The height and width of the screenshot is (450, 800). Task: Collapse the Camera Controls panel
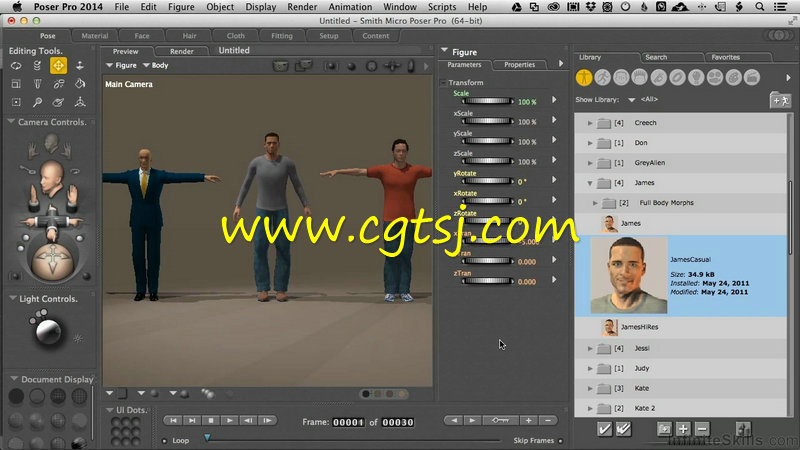click(x=11, y=122)
